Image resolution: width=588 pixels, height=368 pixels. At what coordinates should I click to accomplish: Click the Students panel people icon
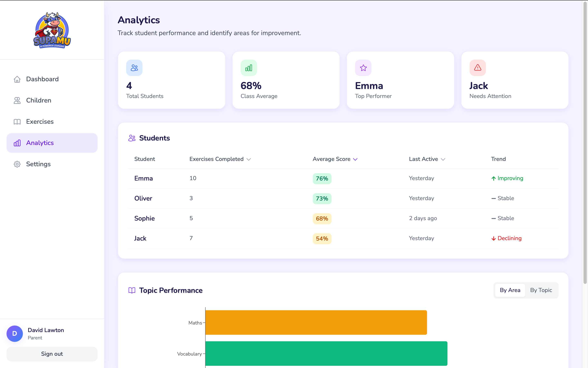(132, 138)
